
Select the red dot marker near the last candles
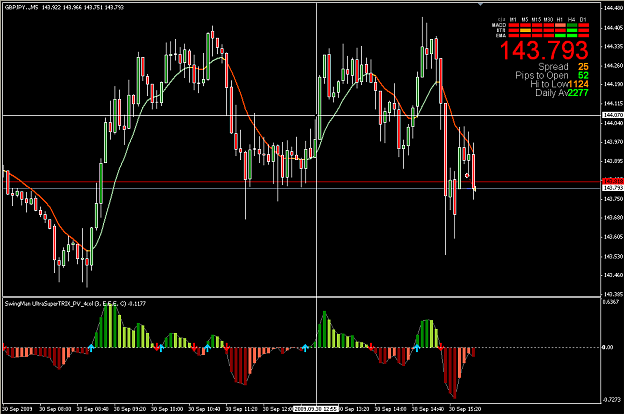[x=467, y=175]
